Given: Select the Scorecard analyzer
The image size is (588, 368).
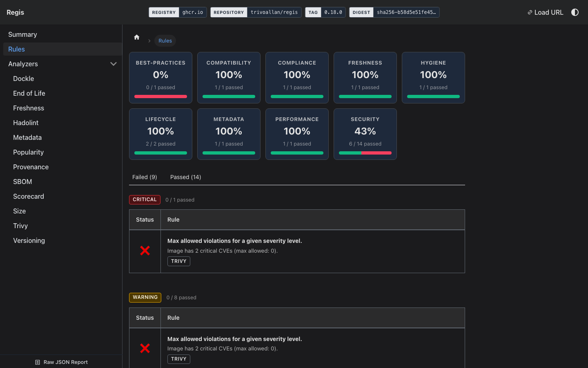Looking at the screenshot, I should 29,196.
